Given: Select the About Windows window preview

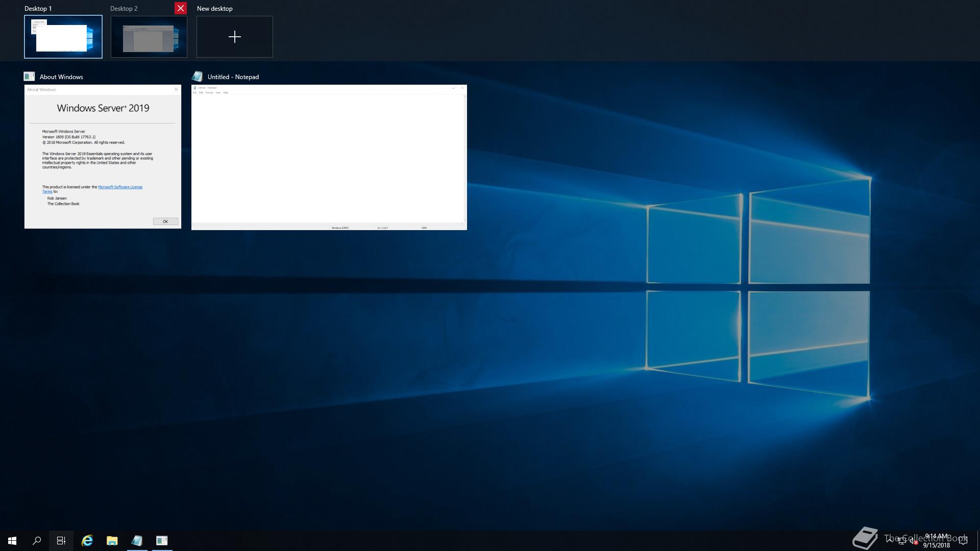Looking at the screenshot, I should point(103,157).
